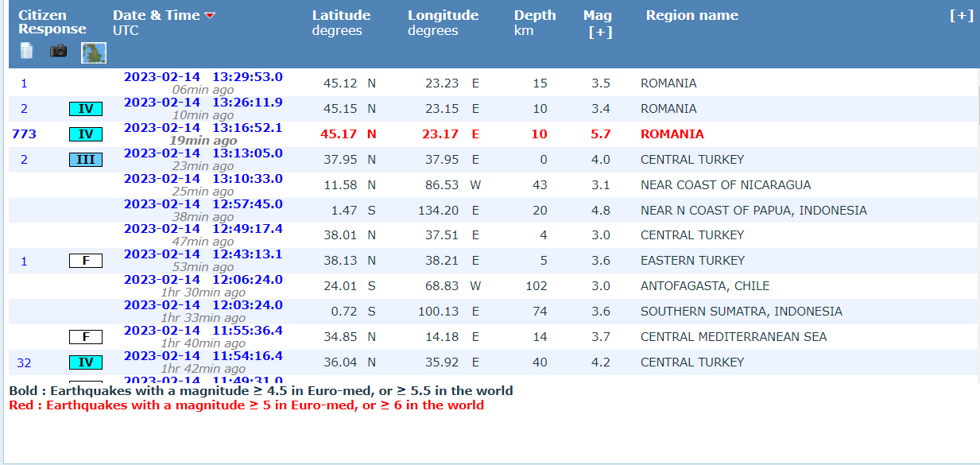Image resolution: width=980 pixels, height=465 pixels.
Task: Click the intensity III badge for Central Turkey
Action: point(86,160)
